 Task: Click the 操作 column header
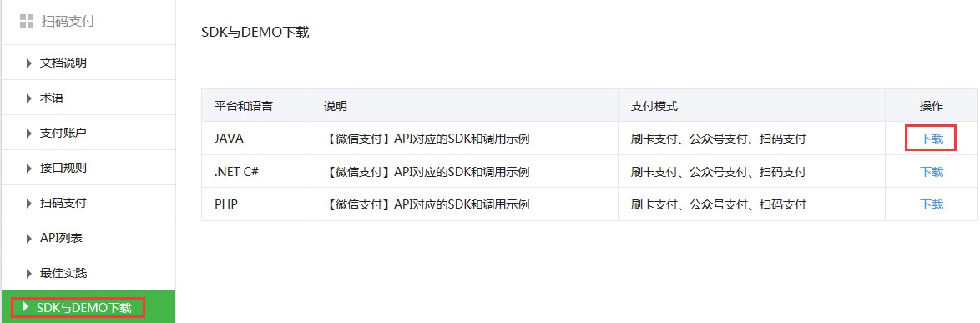(932, 106)
